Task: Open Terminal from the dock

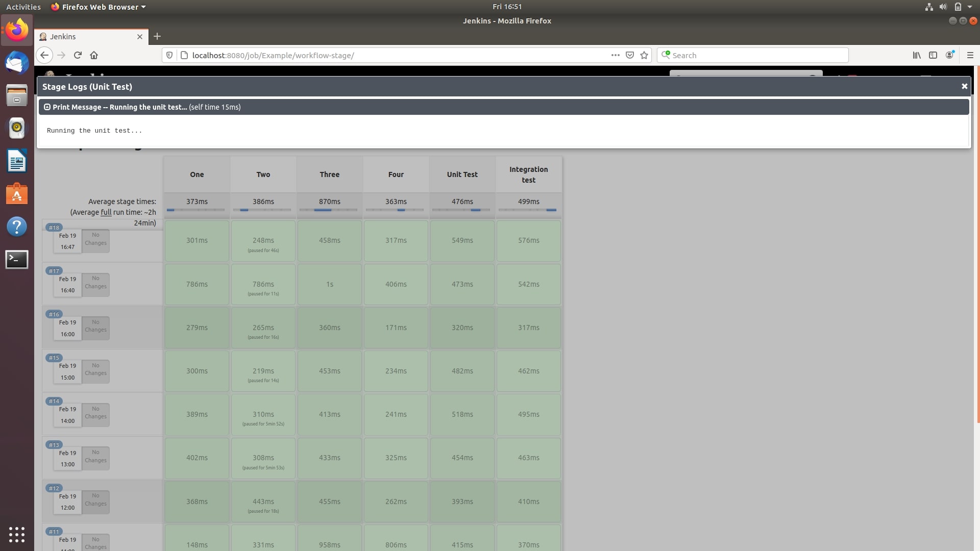Action: click(16, 259)
